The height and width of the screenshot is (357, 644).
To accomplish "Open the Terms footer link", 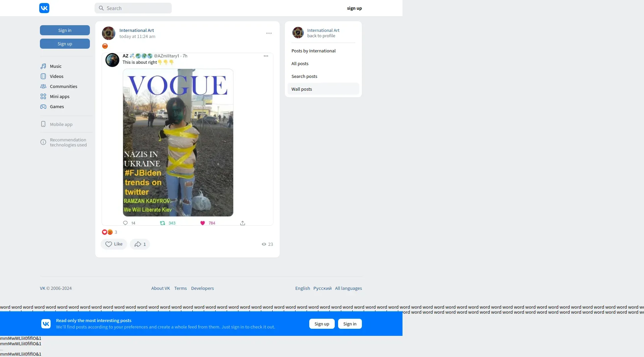I will click(180, 288).
